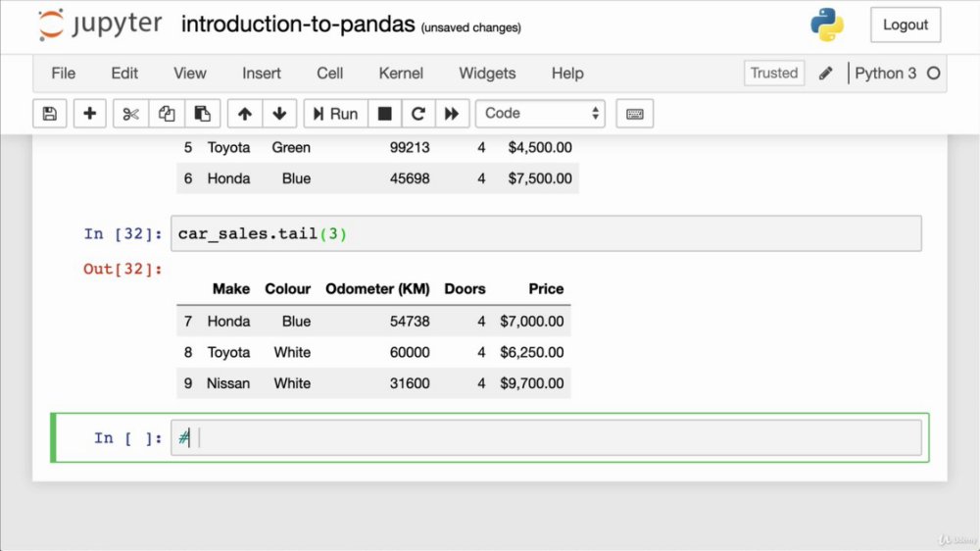Click the Python 3 kernel name
Image resolution: width=980 pixels, height=551 pixels.
pyautogui.click(x=885, y=74)
